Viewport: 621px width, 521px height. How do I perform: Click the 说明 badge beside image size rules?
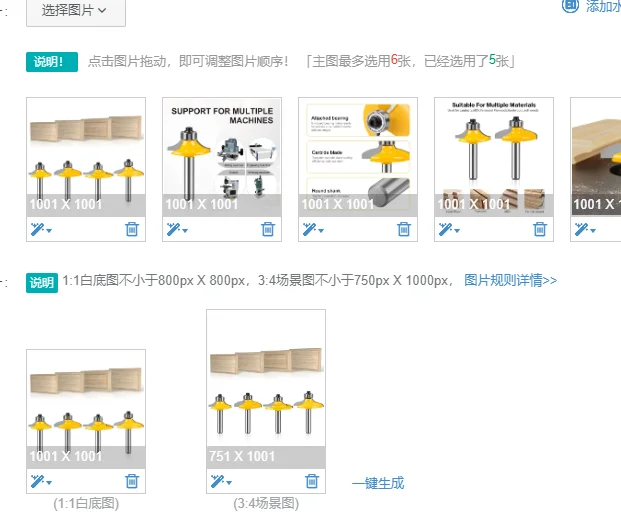(x=42, y=283)
